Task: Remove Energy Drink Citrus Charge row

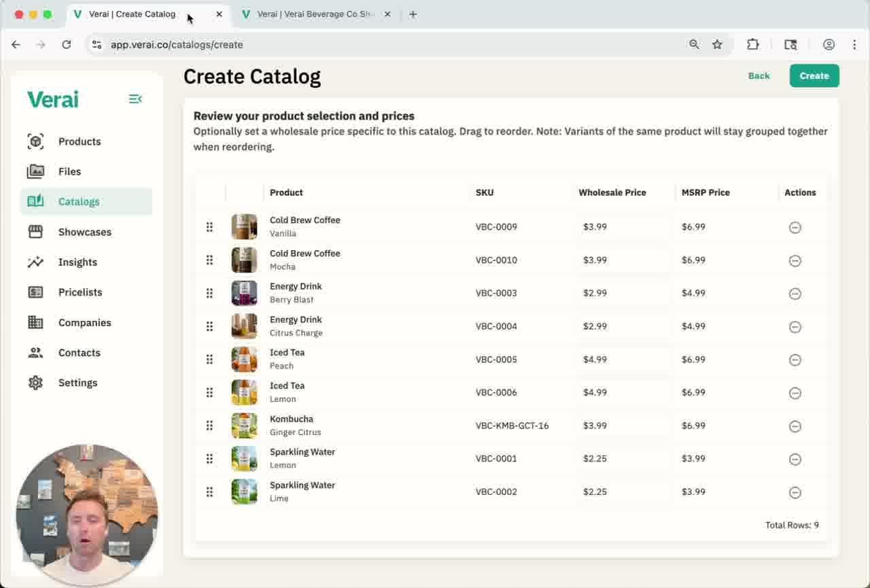Action: [x=795, y=327]
